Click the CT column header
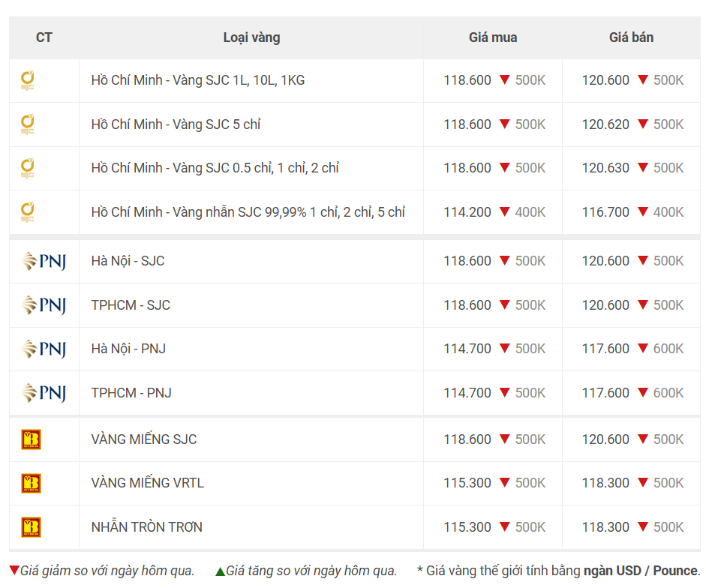The image size is (706, 588). [x=44, y=37]
